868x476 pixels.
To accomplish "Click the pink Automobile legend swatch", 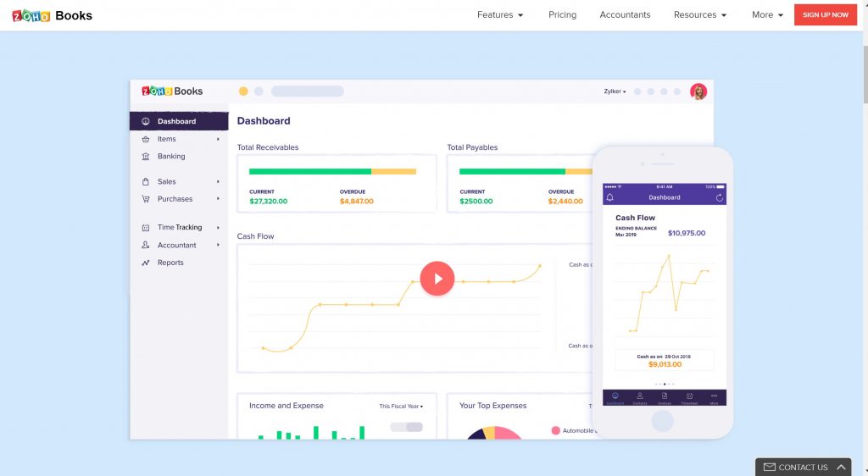I will tap(556, 430).
